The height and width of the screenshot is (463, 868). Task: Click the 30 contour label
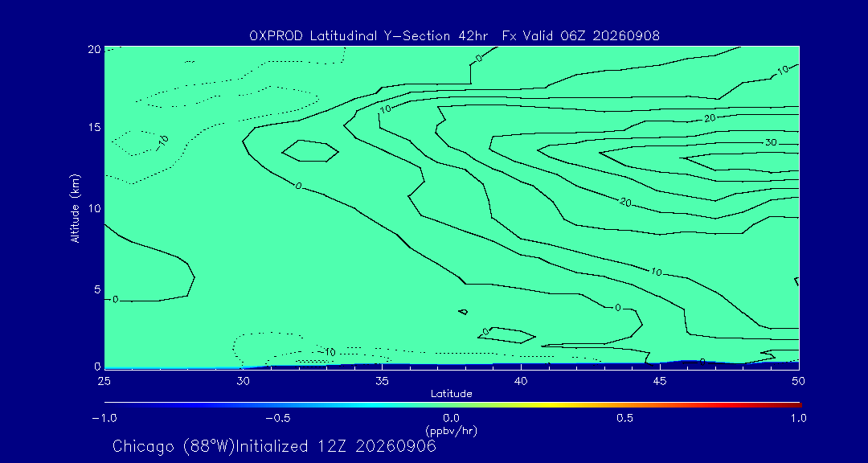(x=771, y=142)
